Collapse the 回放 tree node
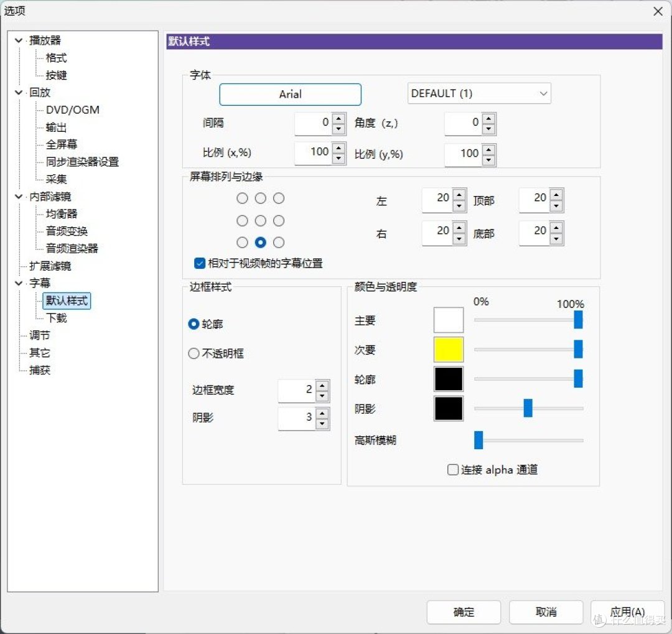672x634 pixels. coord(19,92)
